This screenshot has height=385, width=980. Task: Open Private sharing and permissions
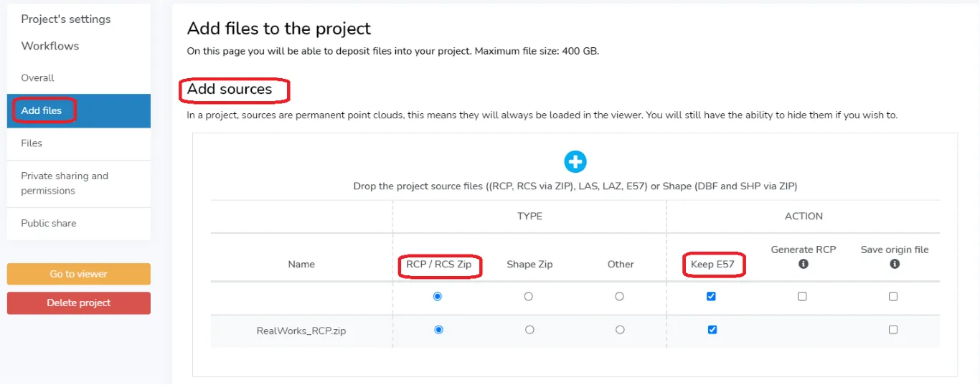click(79, 184)
